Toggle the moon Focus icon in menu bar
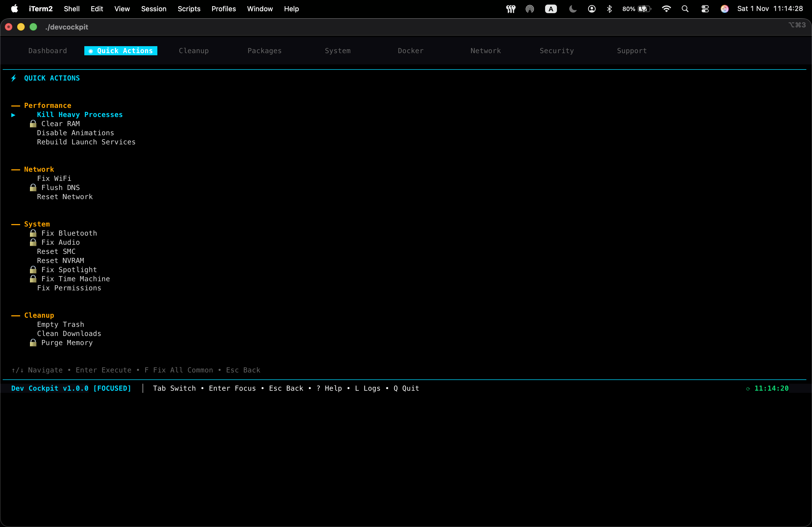Image resolution: width=812 pixels, height=527 pixels. tap(572, 9)
